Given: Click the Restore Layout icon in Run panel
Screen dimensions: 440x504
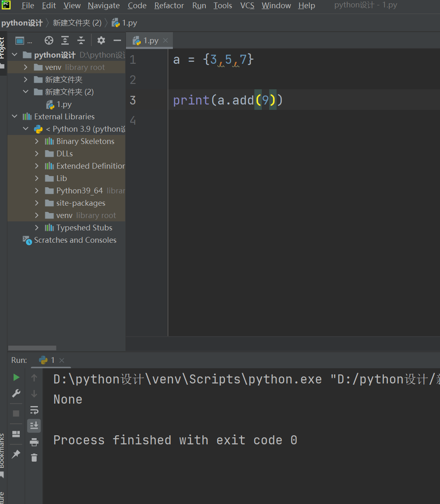Looking at the screenshot, I should pos(16,434).
